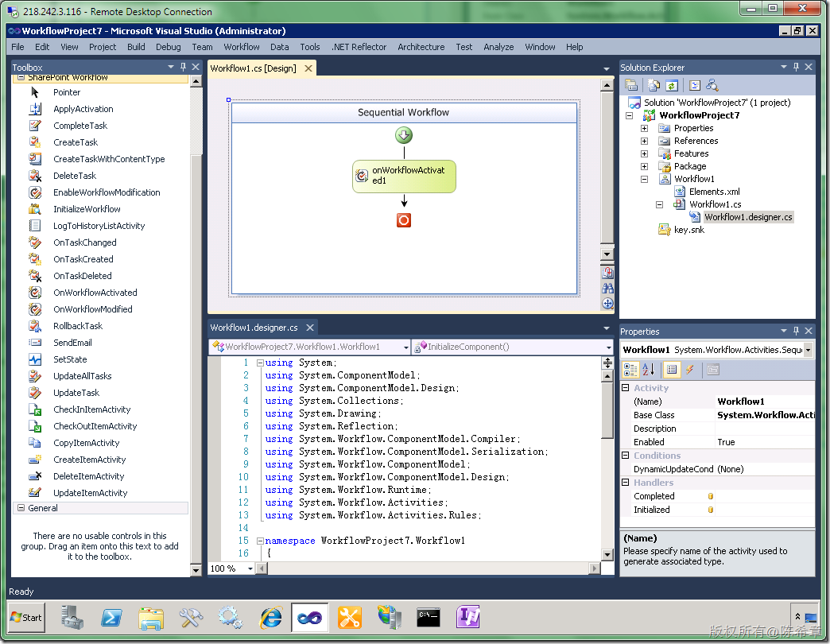Open Internet Explorer from taskbar
Image resolution: width=830 pixels, height=644 pixels.
pyautogui.click(x=270, y=618)
